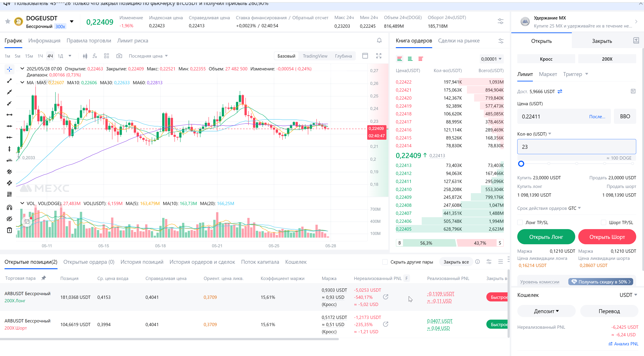The height and width of the screenshot is (356, 644).
Task: Open price alert bell icon
Action: point(379,40)
